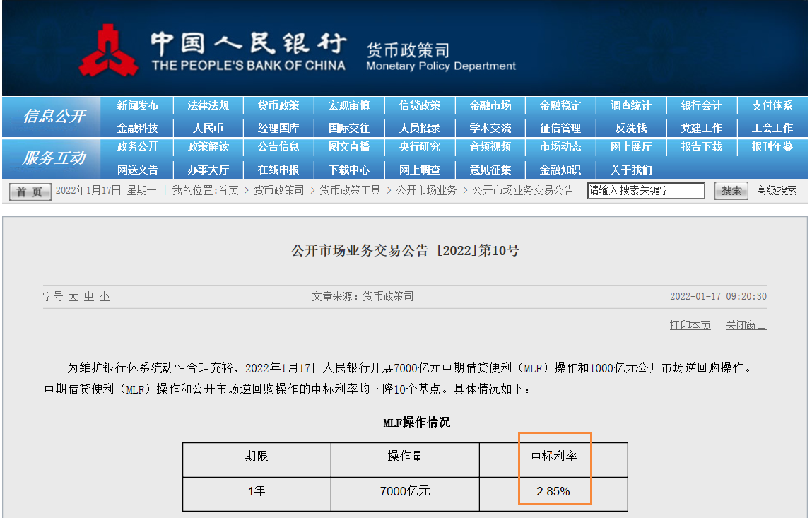Viewport: 812px width, 518px height.
Task: Go to 金融稳定 section
Action: tap(560, 106)
